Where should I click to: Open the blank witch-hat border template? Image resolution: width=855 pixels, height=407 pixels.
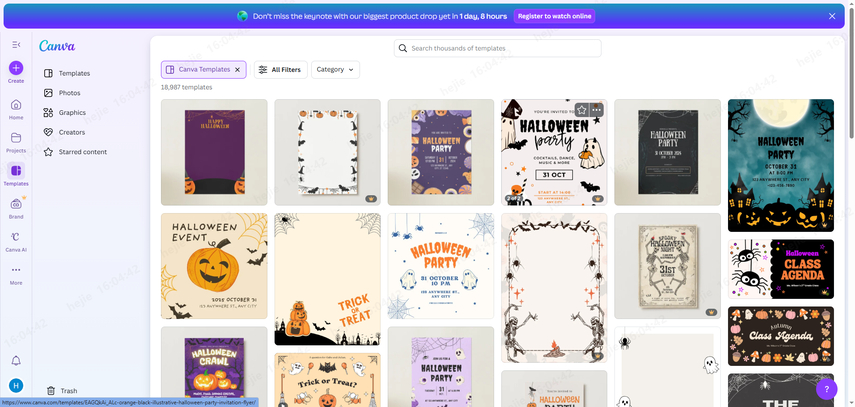[x=327, y=152]
